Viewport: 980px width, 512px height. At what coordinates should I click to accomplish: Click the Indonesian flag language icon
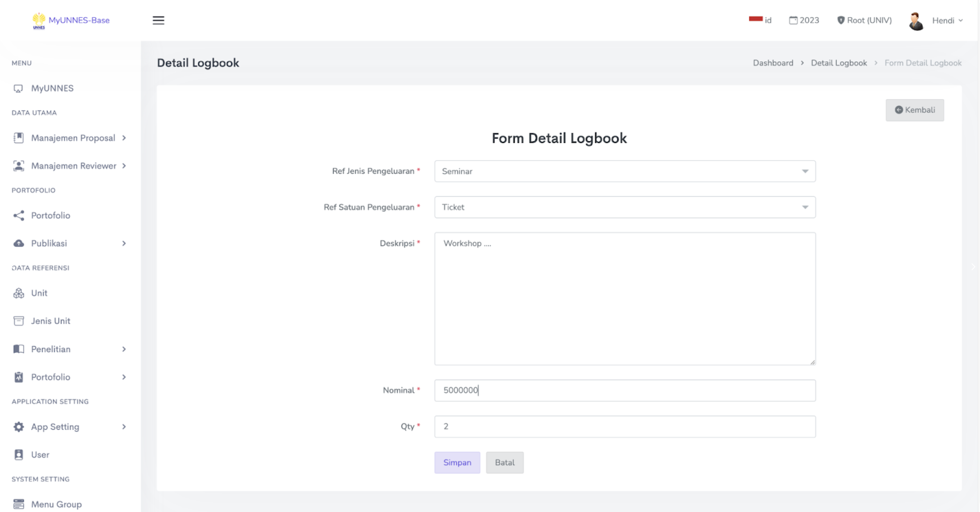[756, 19]
